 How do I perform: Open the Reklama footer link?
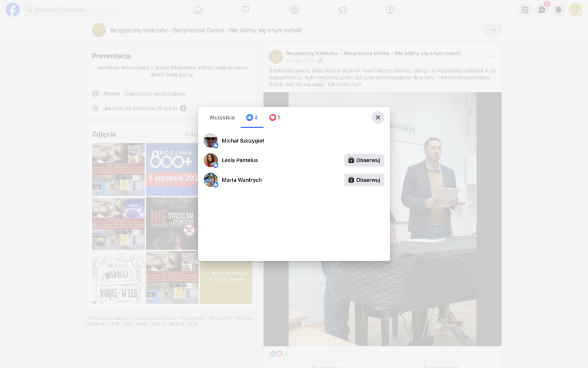click(x=243, y=318)
